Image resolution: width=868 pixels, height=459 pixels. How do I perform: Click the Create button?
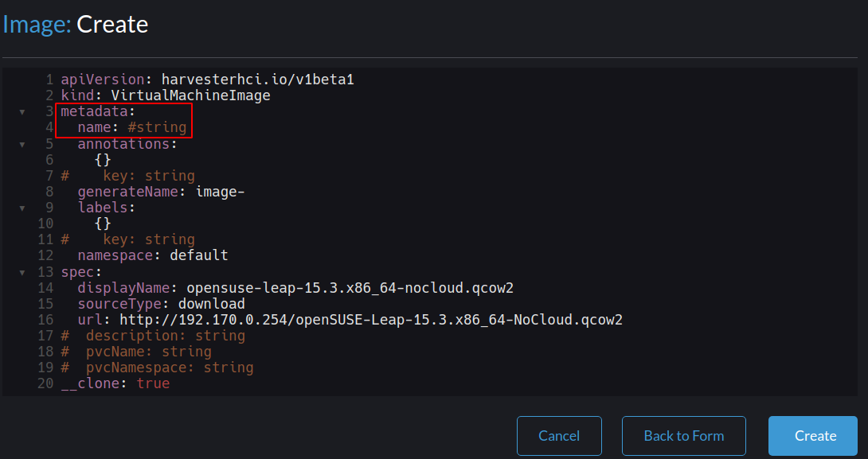(812, 435)
